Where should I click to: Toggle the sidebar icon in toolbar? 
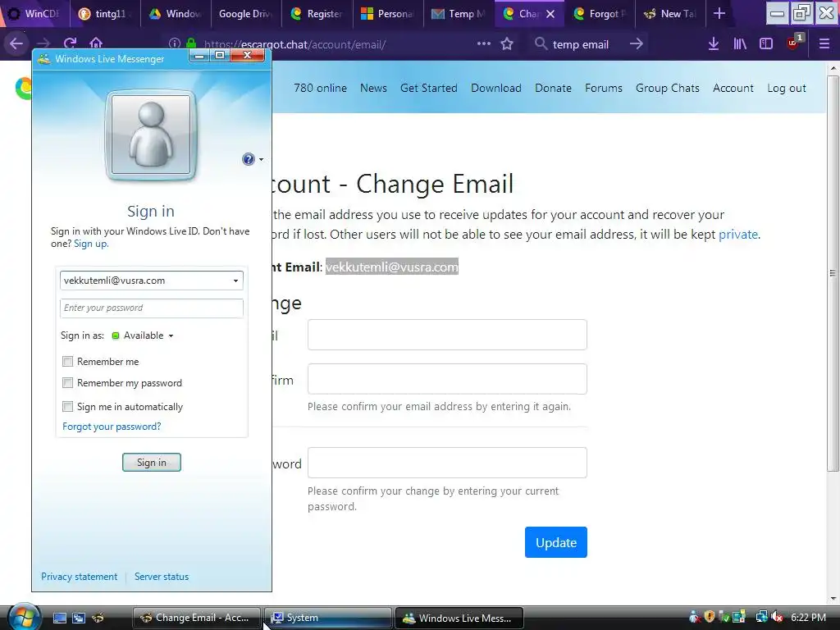click(x=766, y=44)
